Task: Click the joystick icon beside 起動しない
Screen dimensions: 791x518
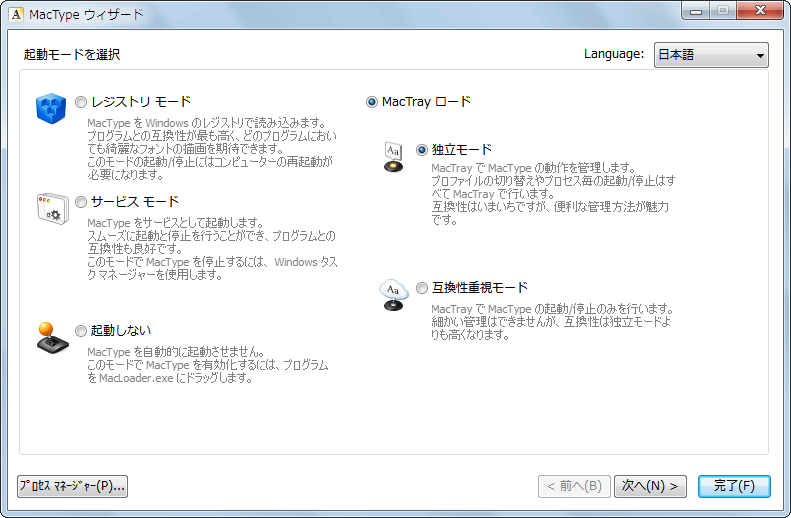Action: pyautogui.click(x=52, y=337)
